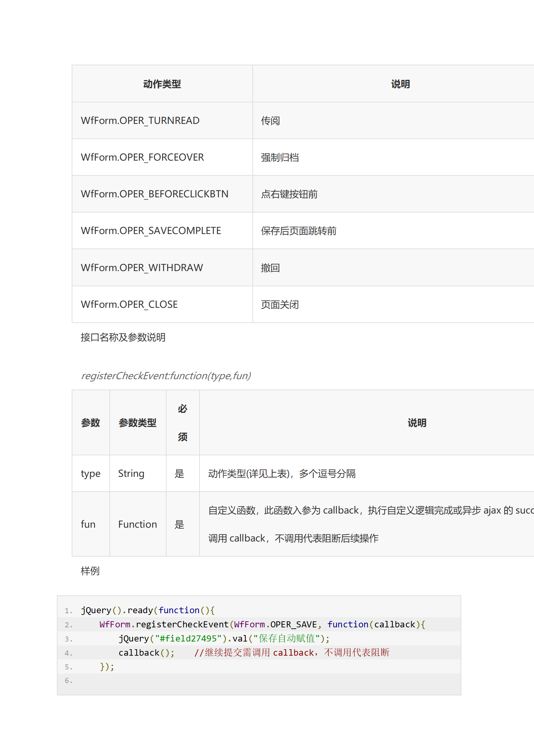The image size is (534, 756).
Task: Select the type parameter cell
Action: [91, 473]
